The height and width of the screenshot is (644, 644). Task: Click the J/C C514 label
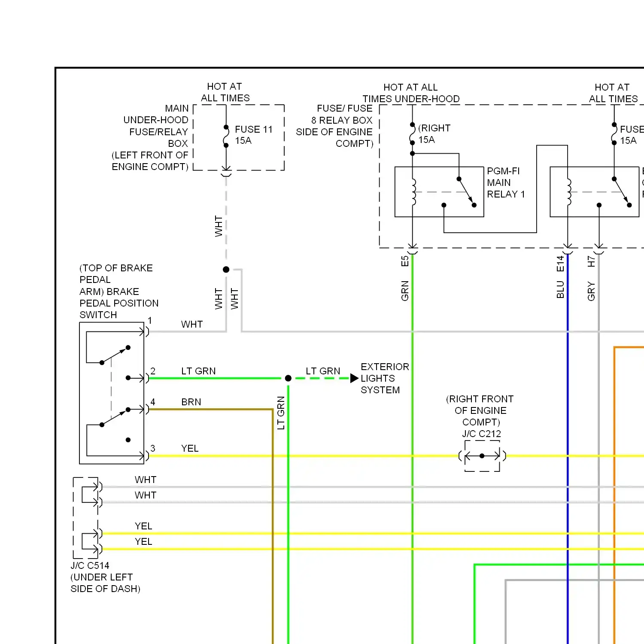(x=90, y=565)
